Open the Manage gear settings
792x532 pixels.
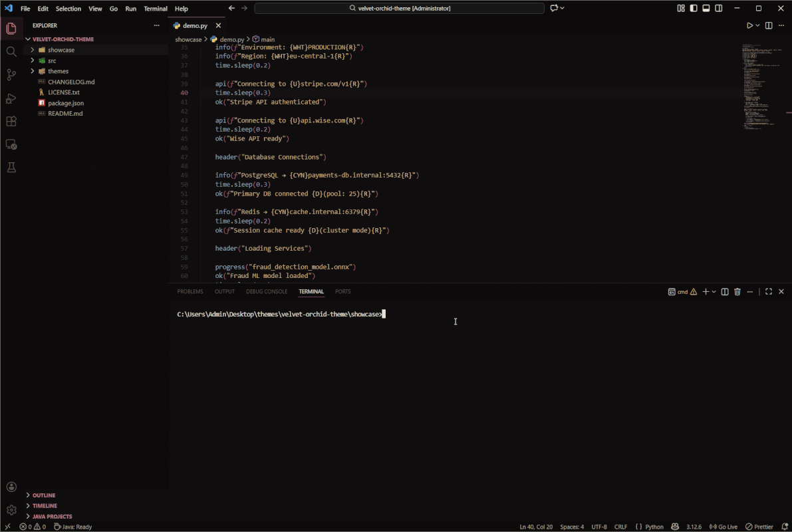[x=11, y=510]
